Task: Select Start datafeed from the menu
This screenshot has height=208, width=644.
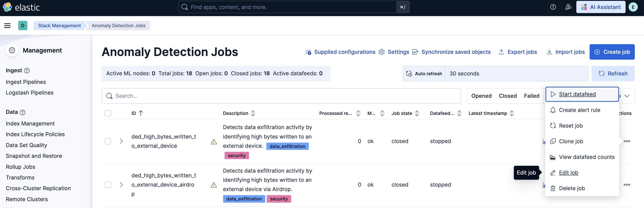Action: click(577, 94)
